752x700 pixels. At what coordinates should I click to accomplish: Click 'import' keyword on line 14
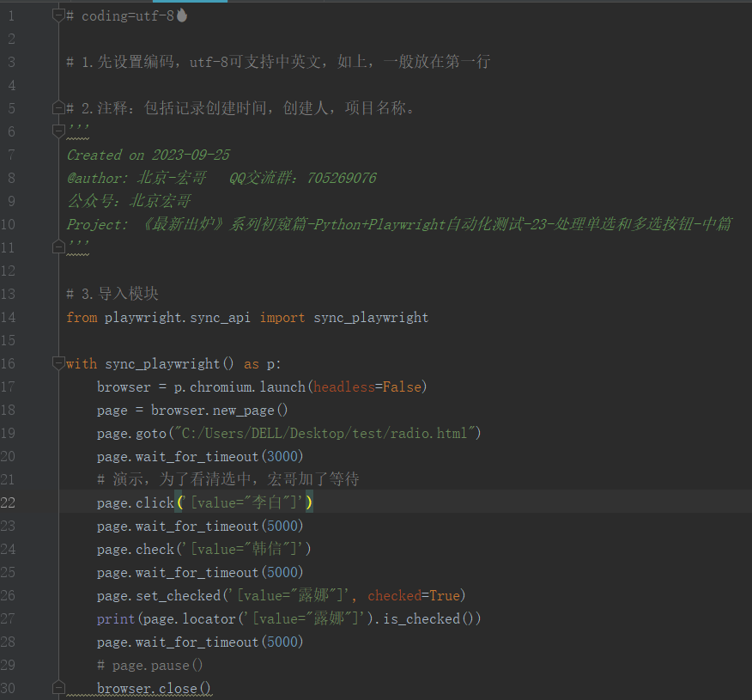(x=282, y=317)
